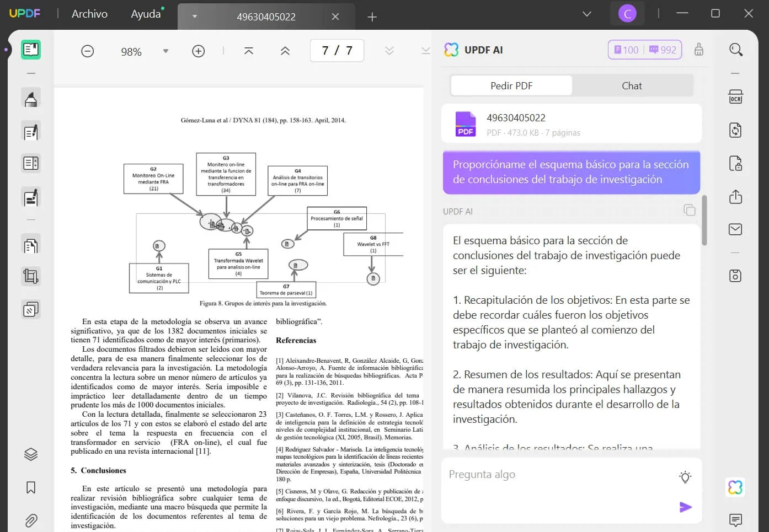The image size is (769, 532).
Task: Show the Attachments panel
Action: [x=31, y=520]
